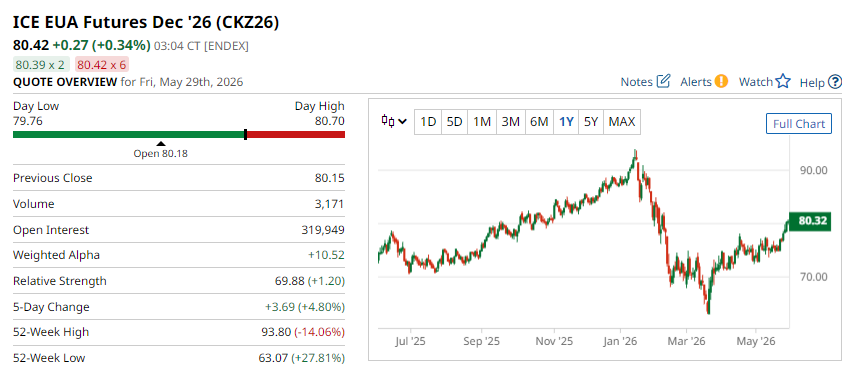Click the orange Alerts exclamation icon
The height and width of the screenshot is (382, 854).
tap(722, 82)
